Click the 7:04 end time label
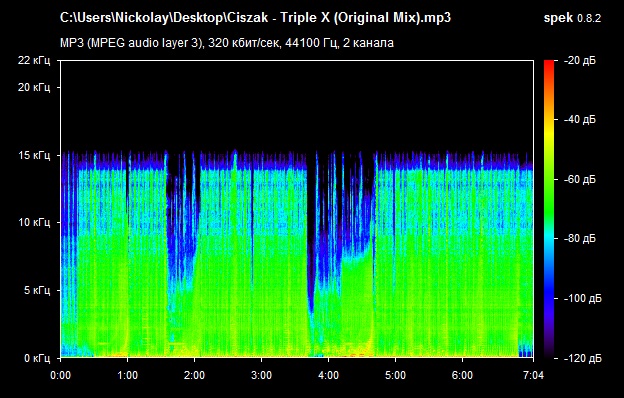 [534, 375]
